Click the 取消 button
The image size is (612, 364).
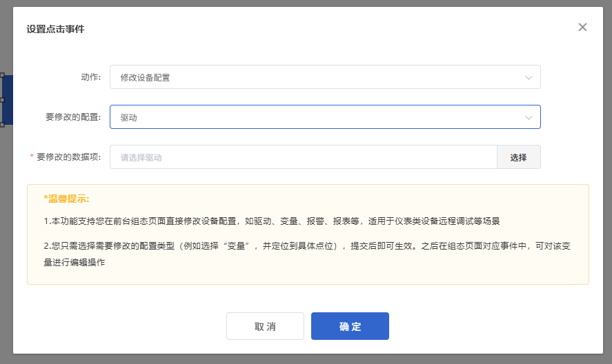coord(265,326)
